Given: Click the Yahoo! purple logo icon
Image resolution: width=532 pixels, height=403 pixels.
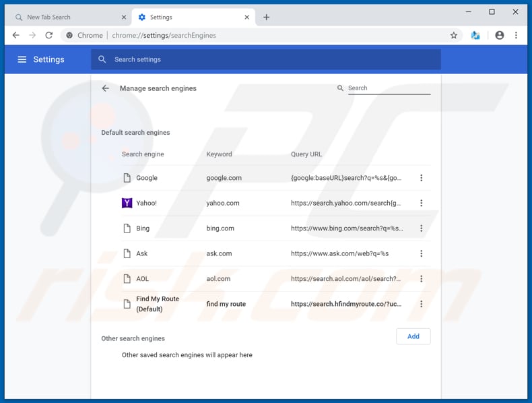Looking at the screenshot, I should [x=127, y=203].
